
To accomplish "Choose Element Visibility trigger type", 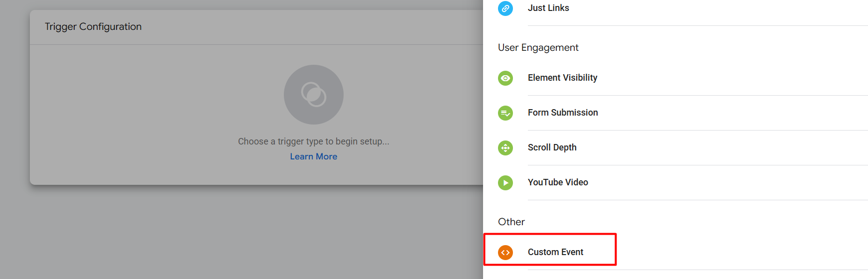I will tap(562, 78).
